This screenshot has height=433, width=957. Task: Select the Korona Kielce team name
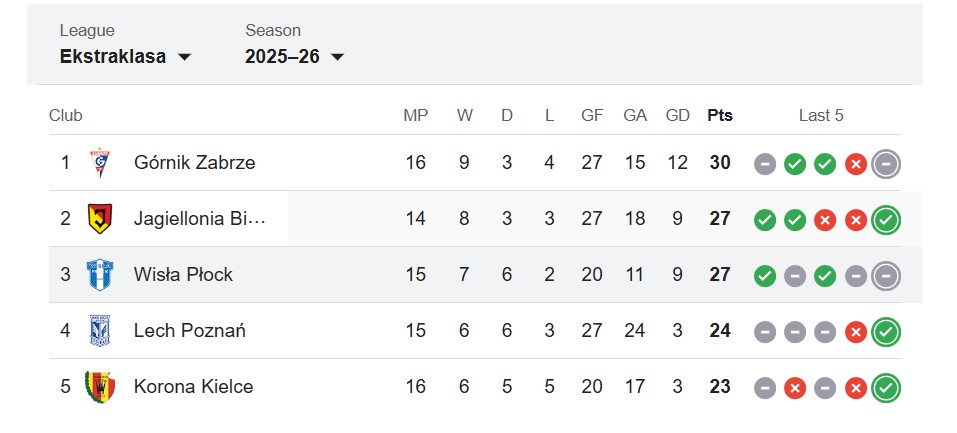tap(193, 386)
